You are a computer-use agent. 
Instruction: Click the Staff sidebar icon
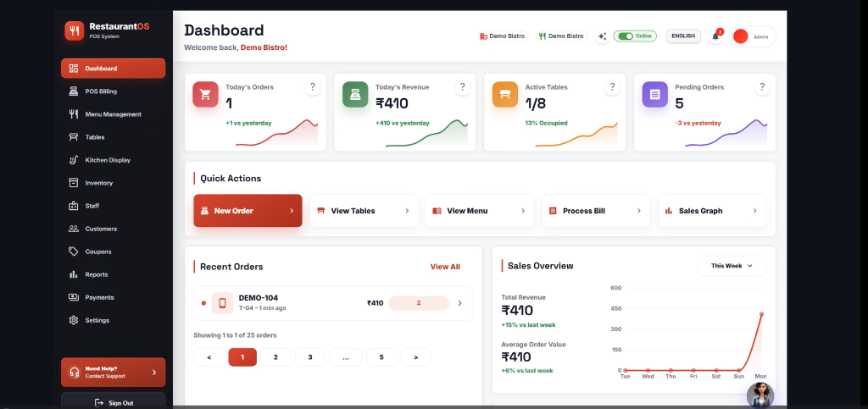point(74,206)
